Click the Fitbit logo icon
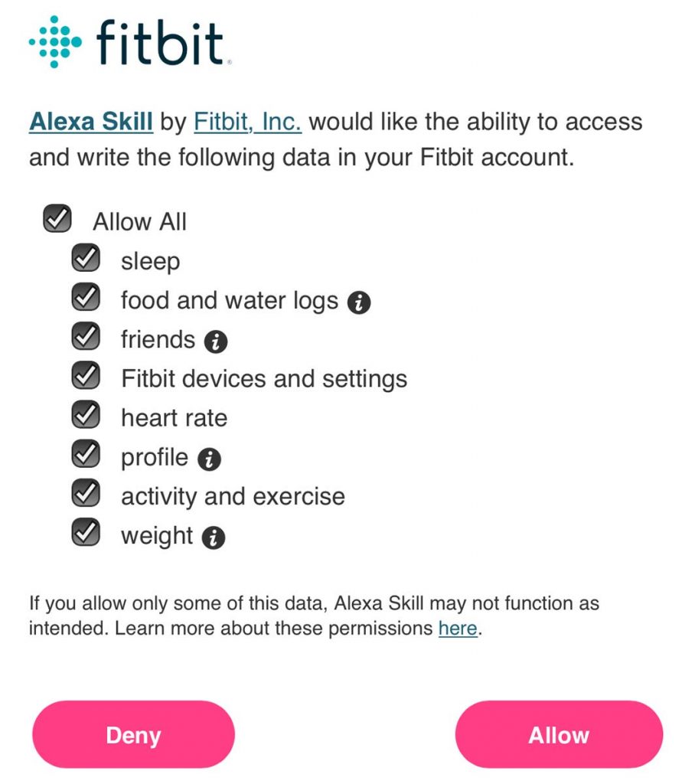 point(54,41)
